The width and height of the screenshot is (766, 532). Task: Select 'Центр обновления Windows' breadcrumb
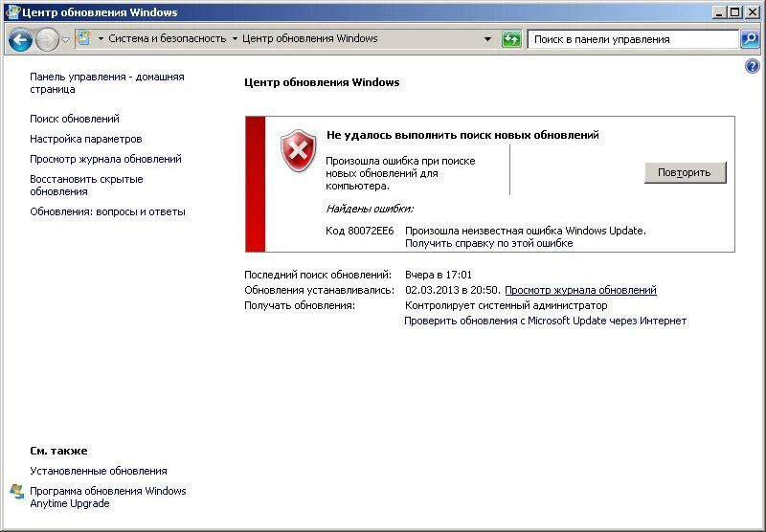click(309, 38)
